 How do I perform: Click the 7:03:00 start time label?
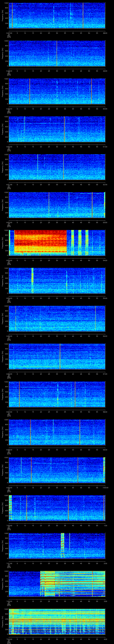[9, 639]
